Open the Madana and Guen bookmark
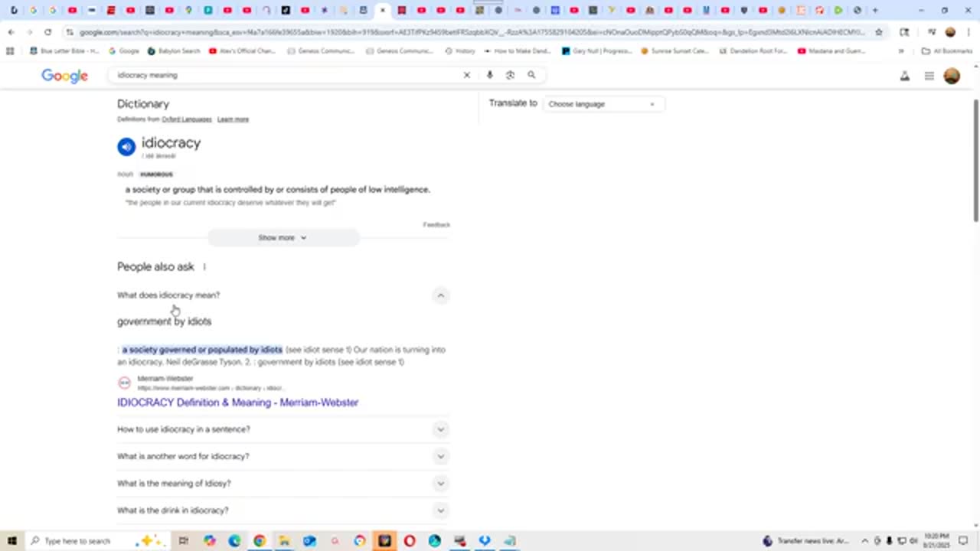 click(830, 51)
